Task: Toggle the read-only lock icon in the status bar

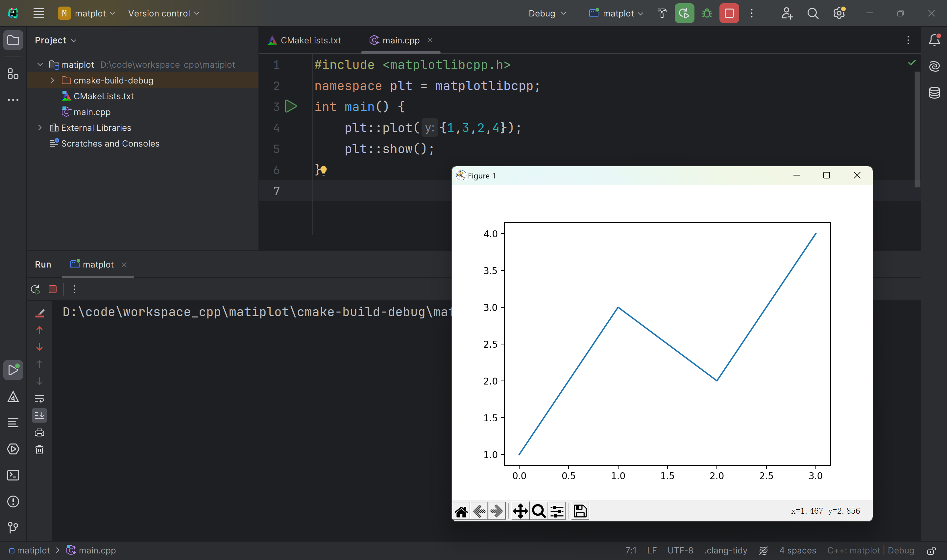Action: click(931, 550)
